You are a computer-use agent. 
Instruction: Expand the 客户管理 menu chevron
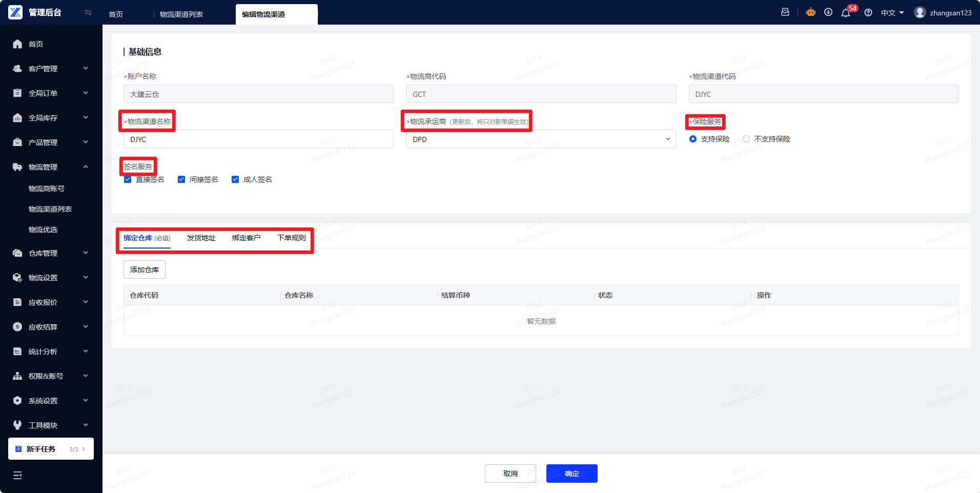(86, 68)
